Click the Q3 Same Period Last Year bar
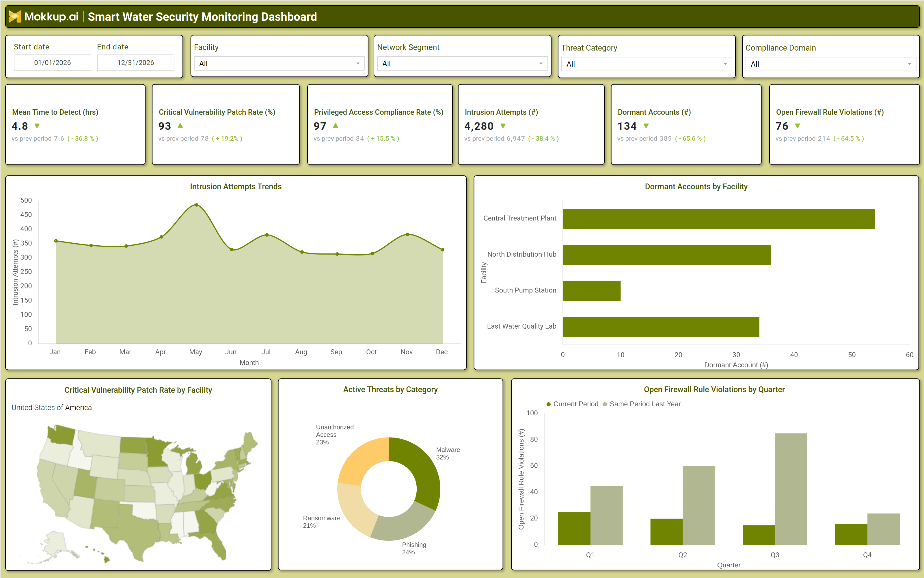Viewport: 924px width, 578px height. [x=791, y=489]
